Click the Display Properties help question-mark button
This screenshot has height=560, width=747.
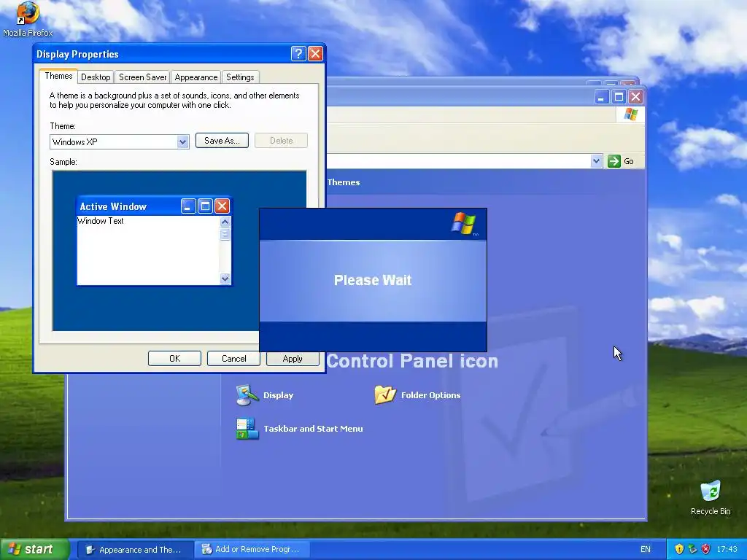(x=298, y=54)
